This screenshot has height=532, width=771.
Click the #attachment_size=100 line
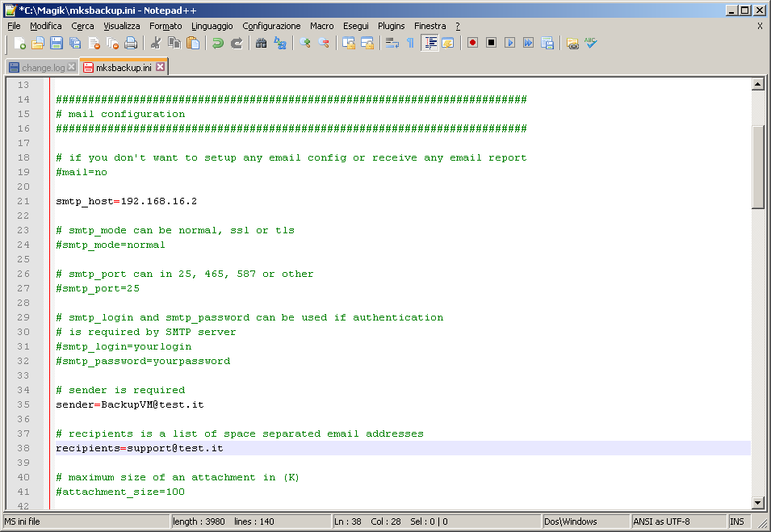click(120, 492)
